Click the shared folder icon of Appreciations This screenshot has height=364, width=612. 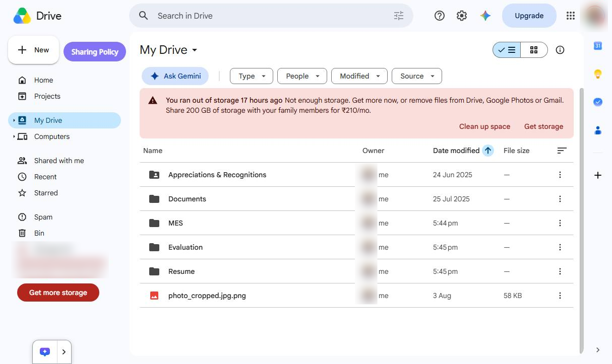point(154,175)
